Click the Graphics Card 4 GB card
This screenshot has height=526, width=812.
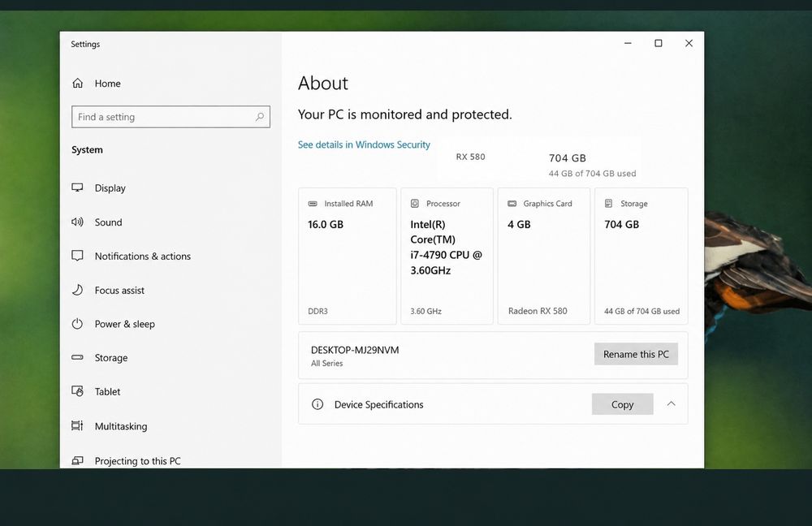pyautogui.click(x=544, y=257)
